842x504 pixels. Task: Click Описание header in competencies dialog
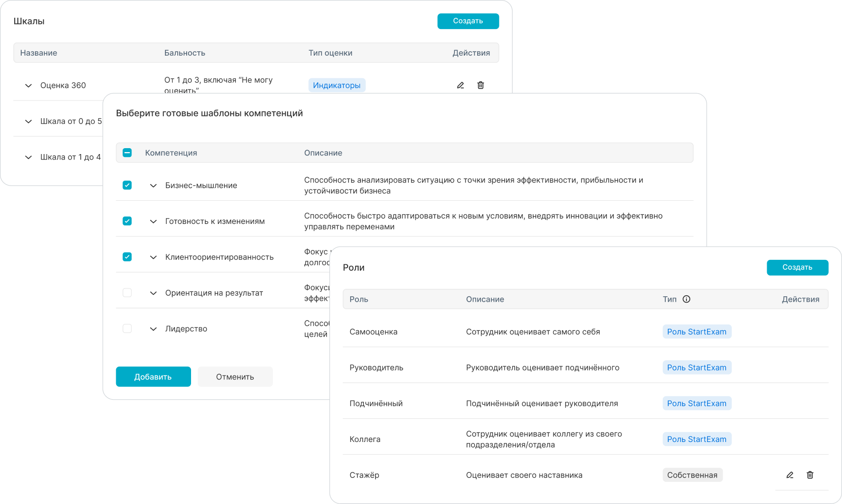(323, 153)
